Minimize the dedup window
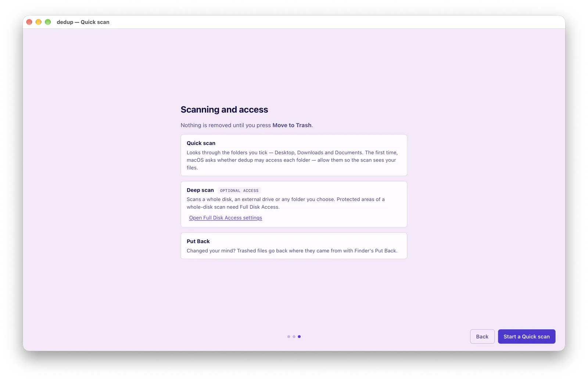 click(x=39, y=22)
